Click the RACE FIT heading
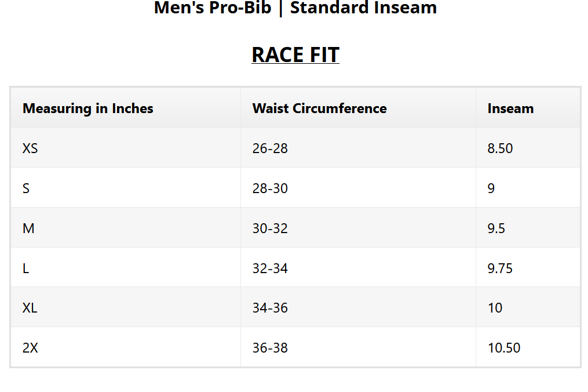The image size is (588, 392). click(295, 55)
